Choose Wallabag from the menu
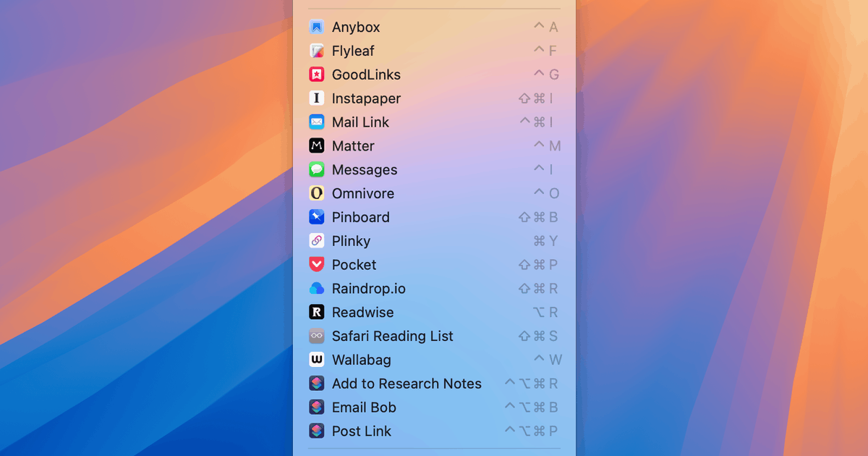Screen dimensions: 868x456 coord(434,360)
